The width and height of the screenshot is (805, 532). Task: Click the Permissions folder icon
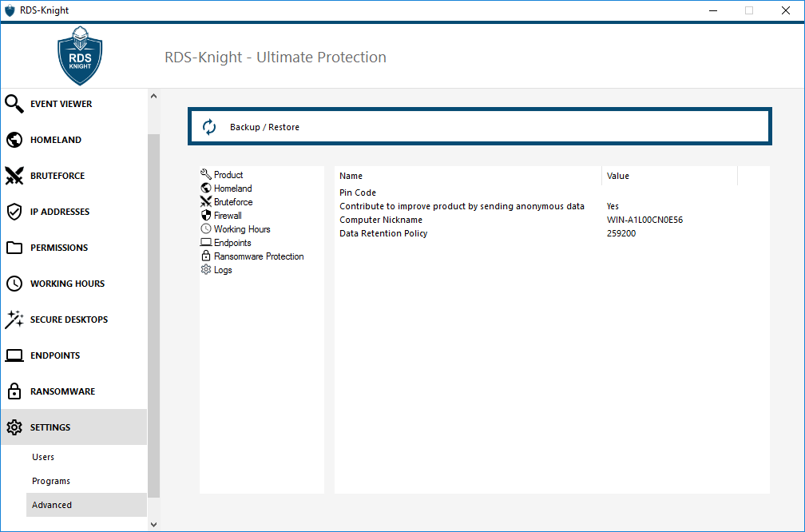pos(14,248)
